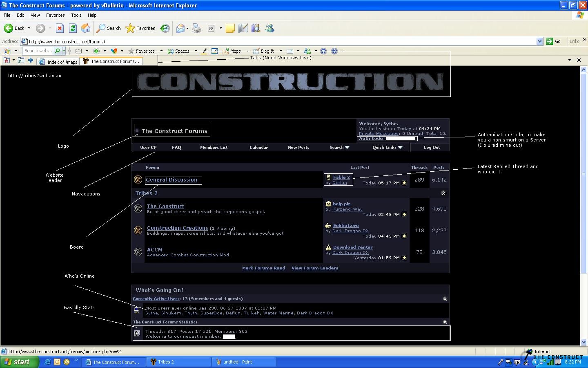Screen dimensions: 588x368
Task: Collapse the Tribes 2 category
Action: [443, 193]
